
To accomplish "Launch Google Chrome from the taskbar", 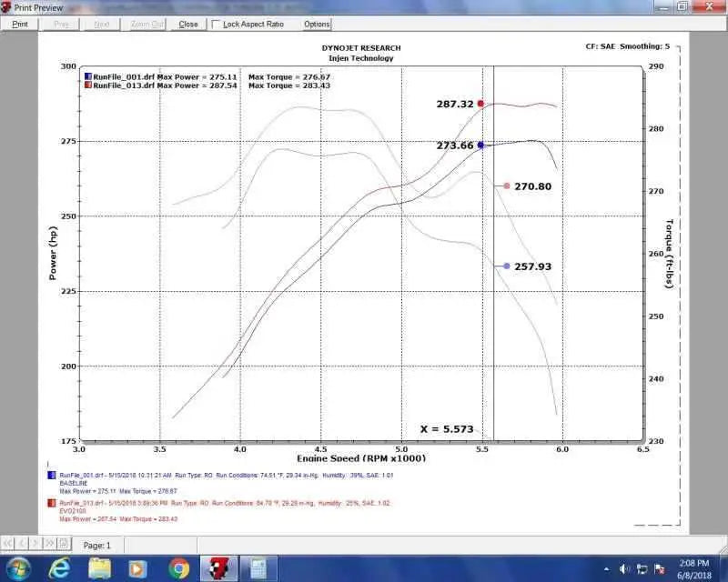I will (x=179, y=568).
